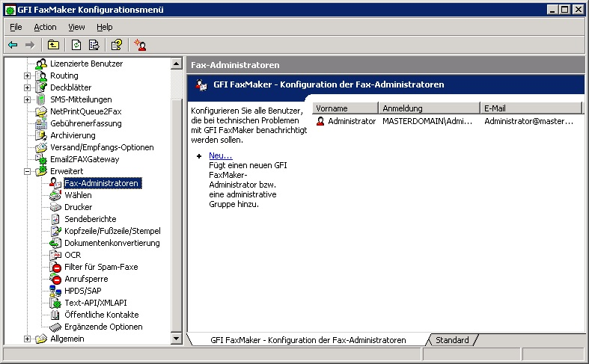Click the Filter für Spam-Faxe icon
589x364 pixels.
[55, 267]
